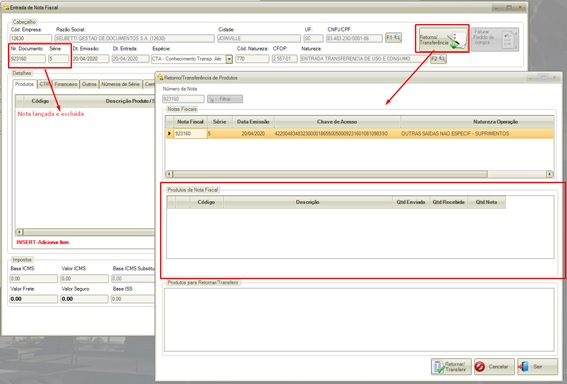This screenshot has width=567, height=384.
Task: Click the Chave de Acesso value cell
Action: pyautogui.click(x=337, y=133)
